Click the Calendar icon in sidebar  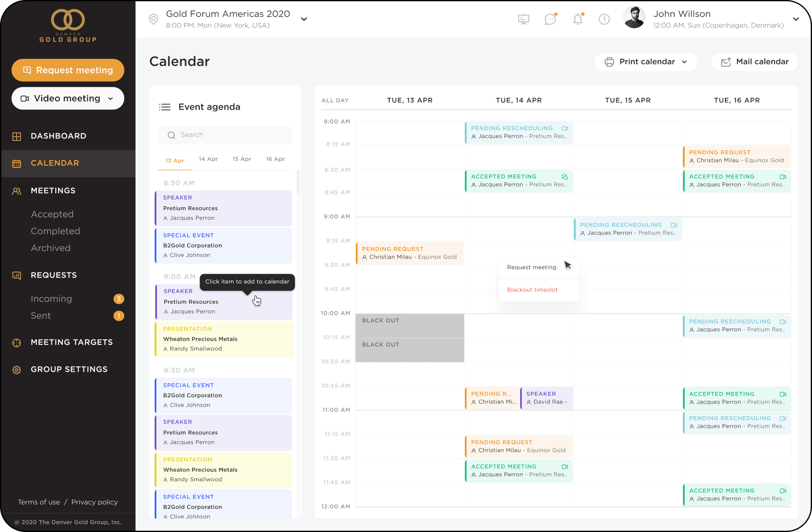point(16,163)
